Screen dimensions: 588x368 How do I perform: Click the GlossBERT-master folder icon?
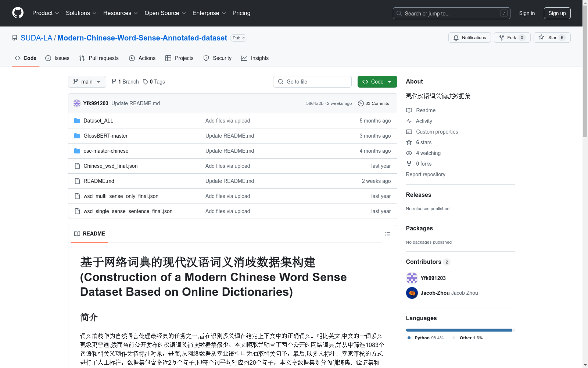[x=77, y=136]
